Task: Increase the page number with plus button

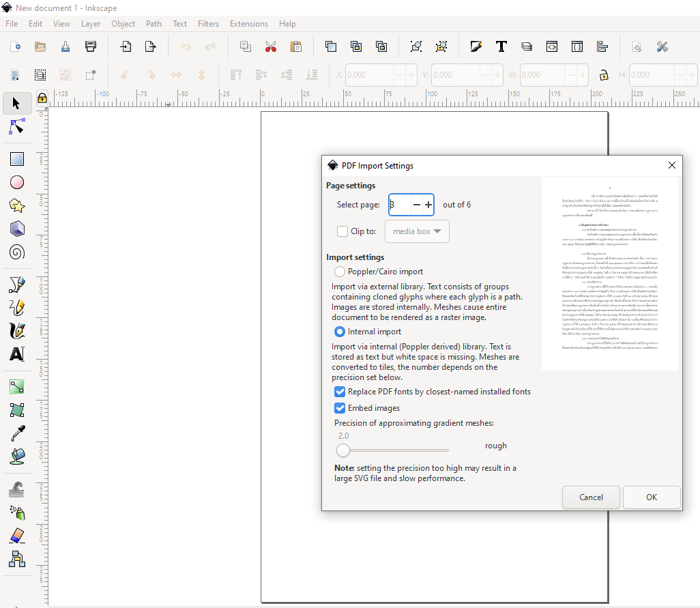Action: coord(428,205)
